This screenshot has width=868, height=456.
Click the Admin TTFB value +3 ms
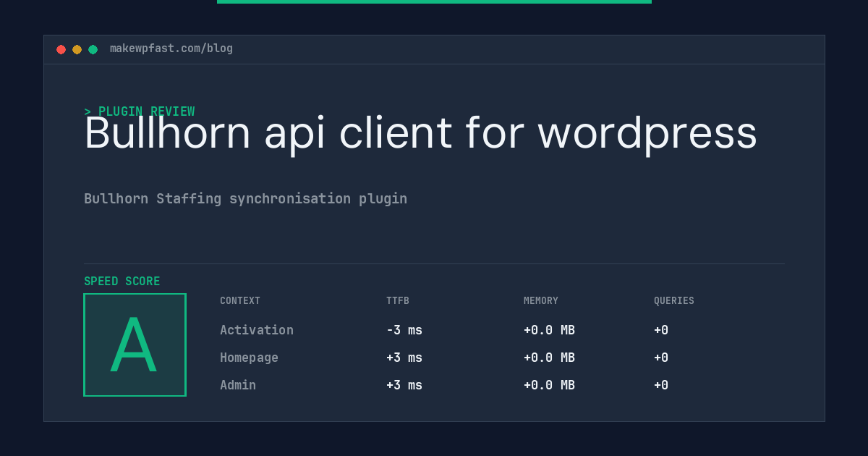point(404,385)
